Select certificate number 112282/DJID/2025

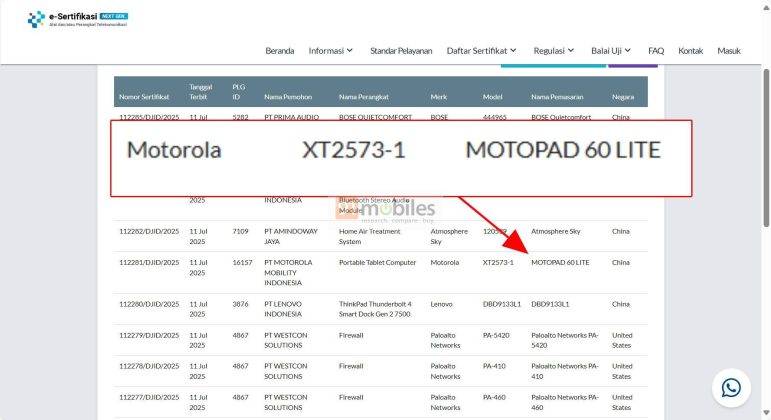pyautogui.click(x=149, y=231)
